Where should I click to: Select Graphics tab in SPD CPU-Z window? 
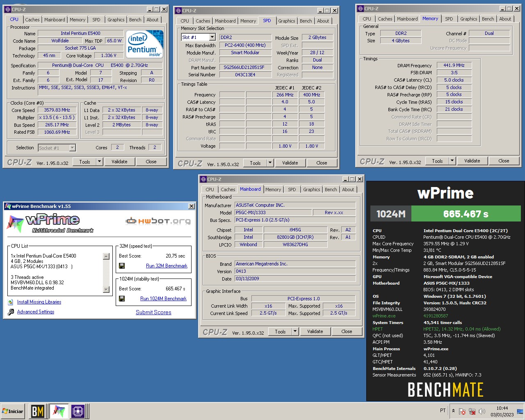click(x=287, y=21)
